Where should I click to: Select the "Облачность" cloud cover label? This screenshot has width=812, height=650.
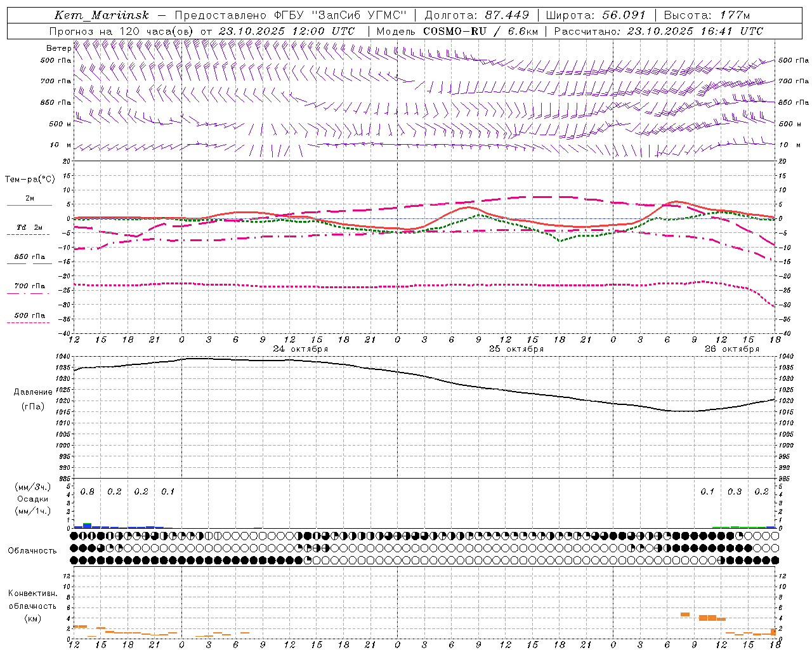[x=32, y=551]
